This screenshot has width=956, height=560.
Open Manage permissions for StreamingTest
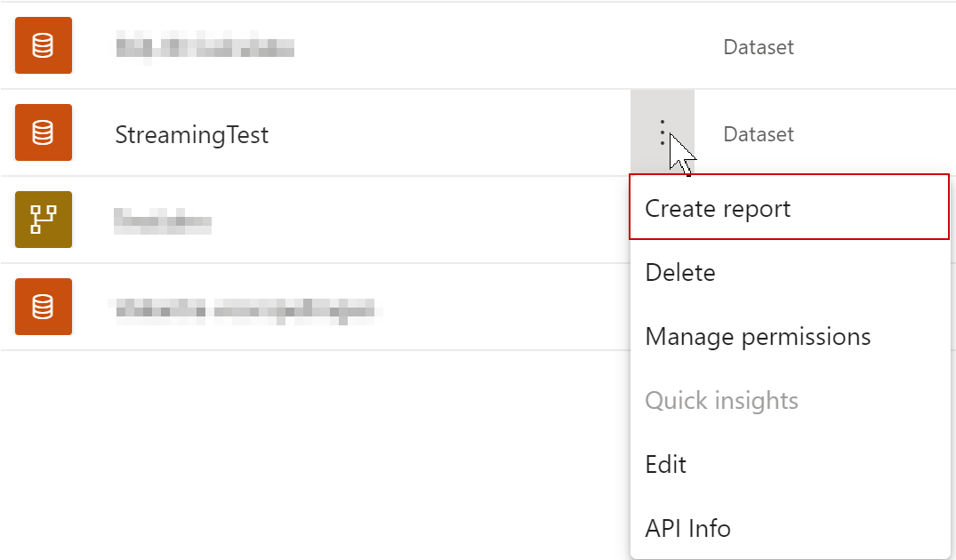759,336
